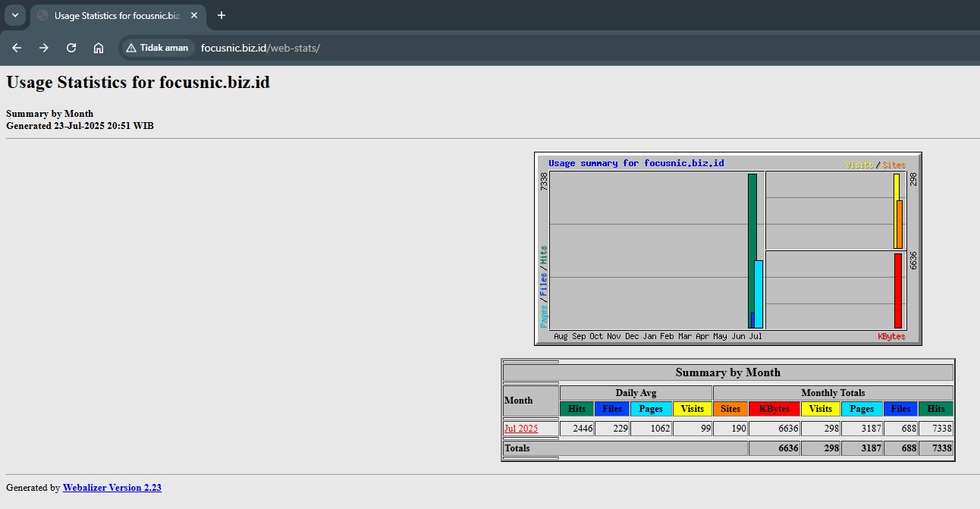The height and width of the screenshot is (509, 980).
Task: Click the browser back arrow
Action: tap(17, 48)
